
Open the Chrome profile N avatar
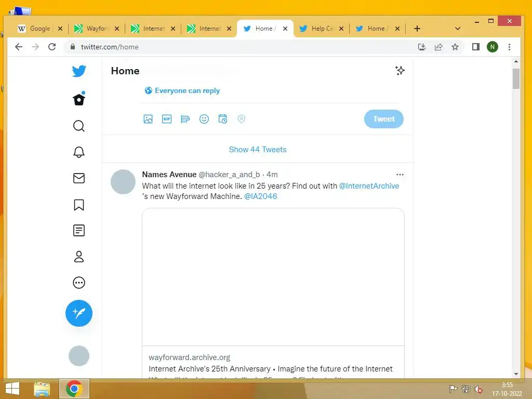coord(493,47)
